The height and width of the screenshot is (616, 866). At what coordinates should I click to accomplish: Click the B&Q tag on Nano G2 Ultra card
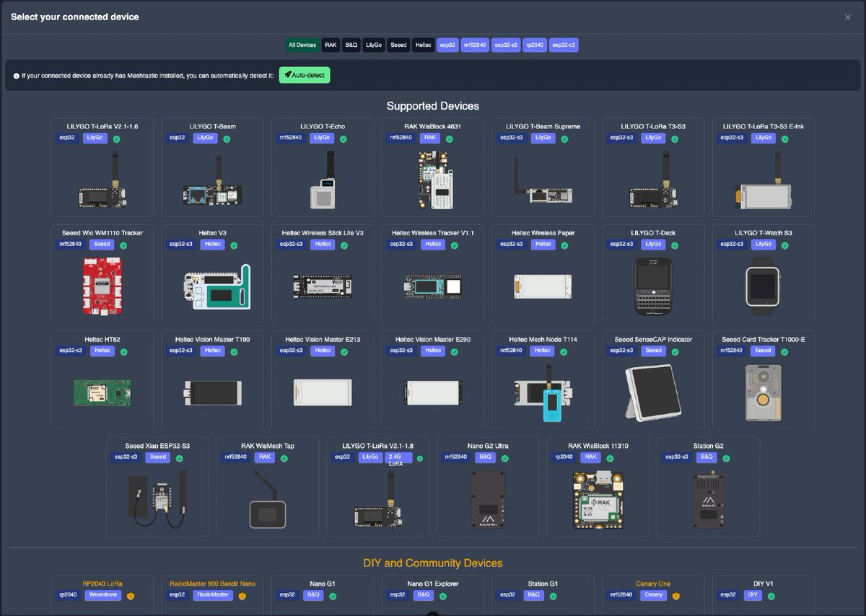click(485, 457)
